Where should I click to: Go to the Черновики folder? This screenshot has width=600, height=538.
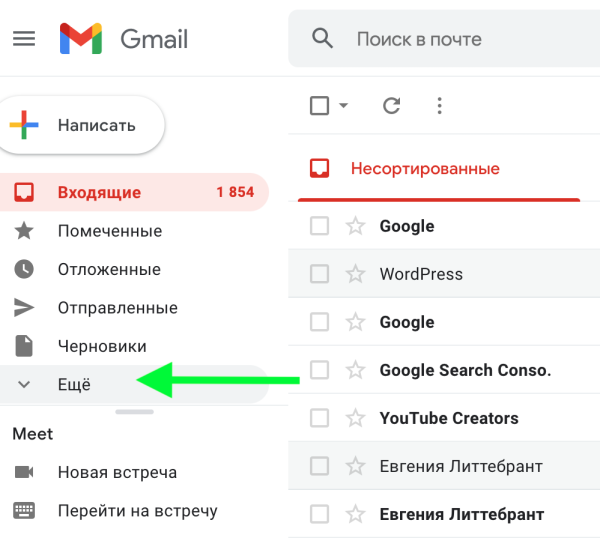tap(102, 346)
